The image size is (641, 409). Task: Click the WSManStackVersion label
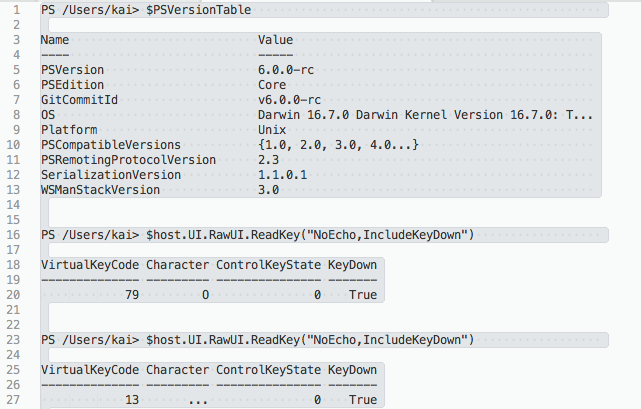(100, 190)
